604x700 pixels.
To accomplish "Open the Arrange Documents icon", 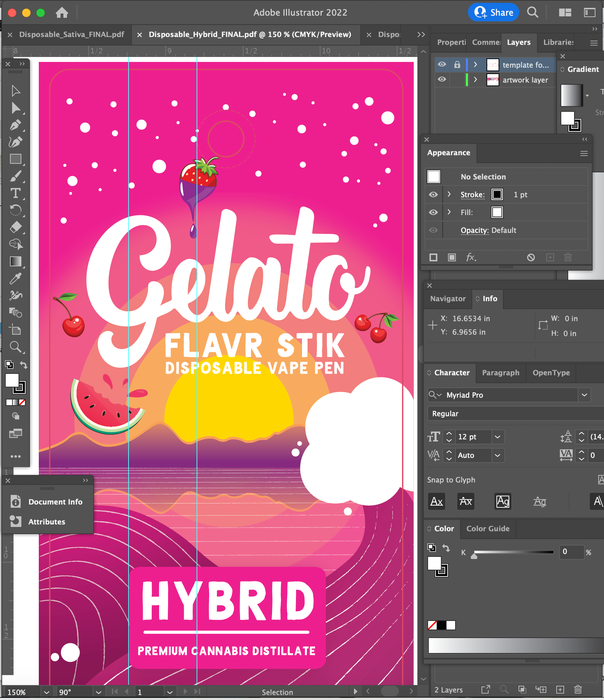I will coord(565,13).
